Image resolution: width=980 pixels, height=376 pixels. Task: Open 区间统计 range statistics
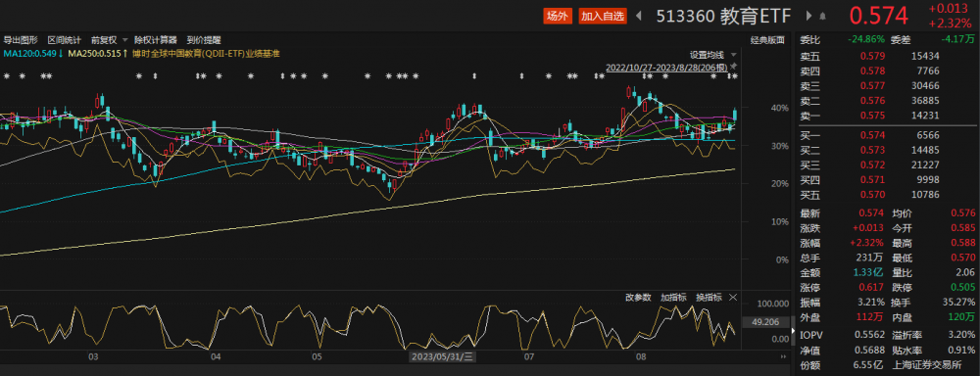point(65,40)
